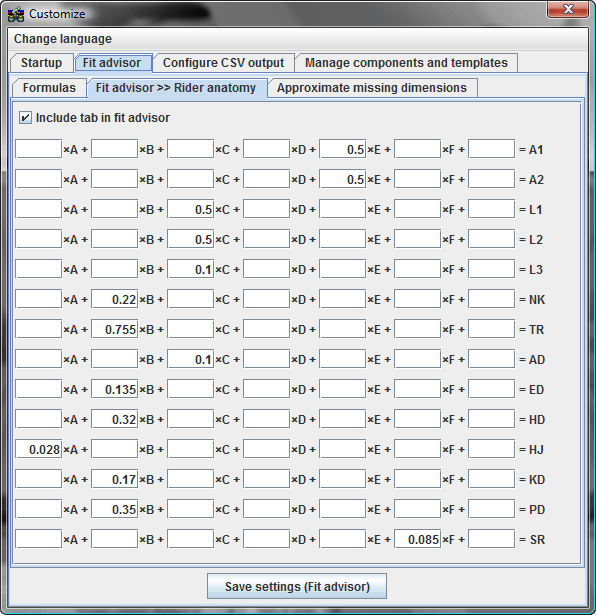The image size is (596, 615).
Task: Click the empty ×F field in KD row
Action: (x=417, y=479)
